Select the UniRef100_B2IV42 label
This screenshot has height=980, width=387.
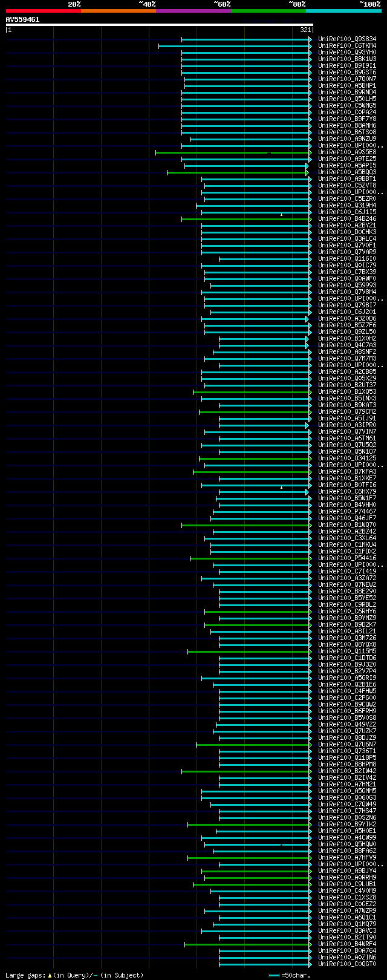347,778
